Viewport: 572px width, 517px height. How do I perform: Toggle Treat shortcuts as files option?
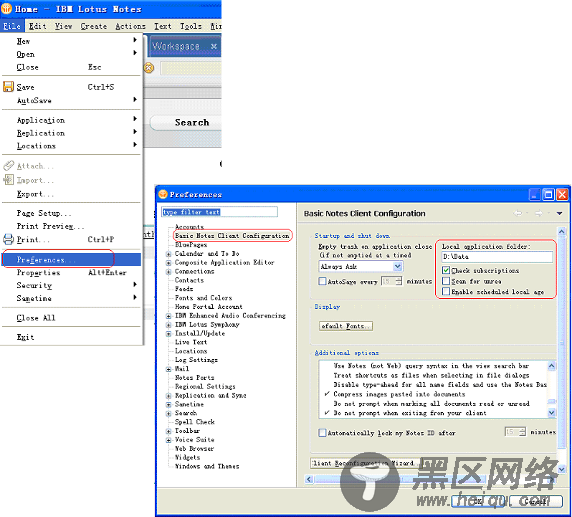431,375
